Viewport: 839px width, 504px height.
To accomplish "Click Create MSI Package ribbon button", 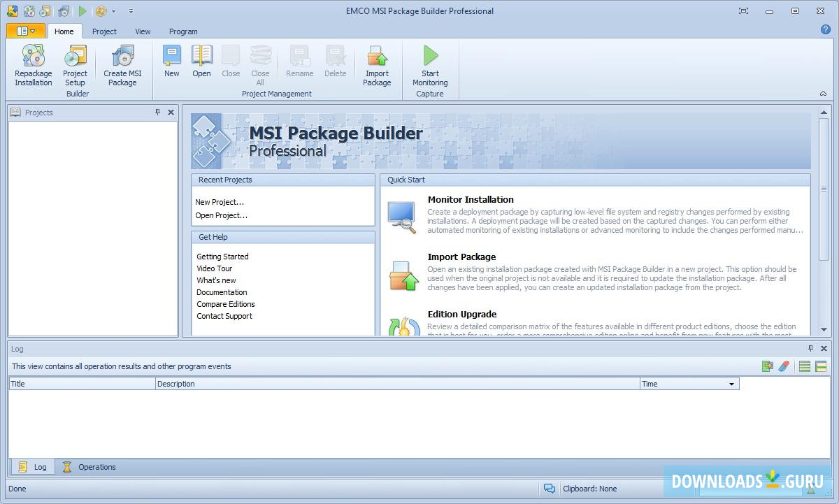I will click(x=122, y=66).
